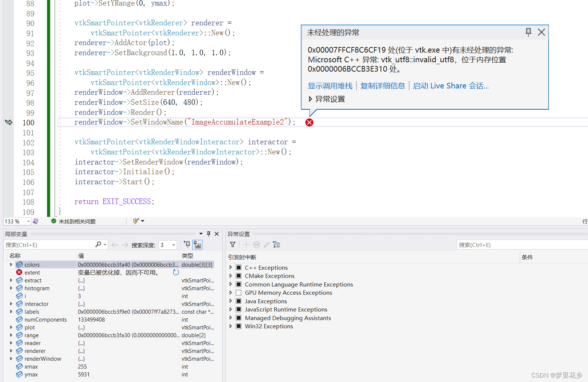Expand the C++ Exceptions tree node

click(230, 267)
